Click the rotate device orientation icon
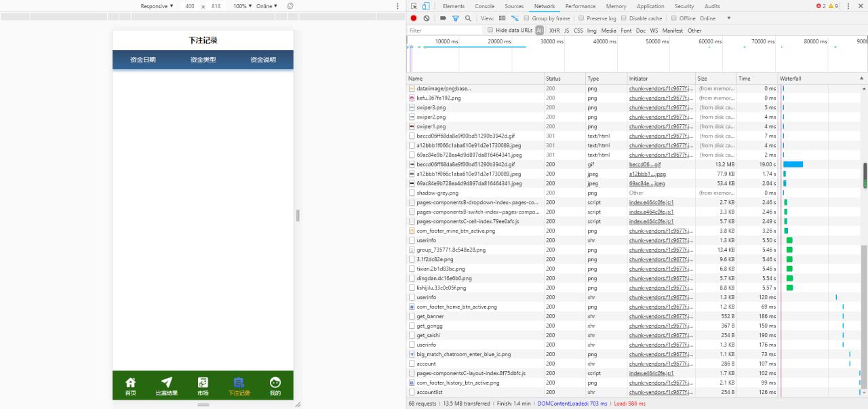868x409 pixels. pos(290,6)
